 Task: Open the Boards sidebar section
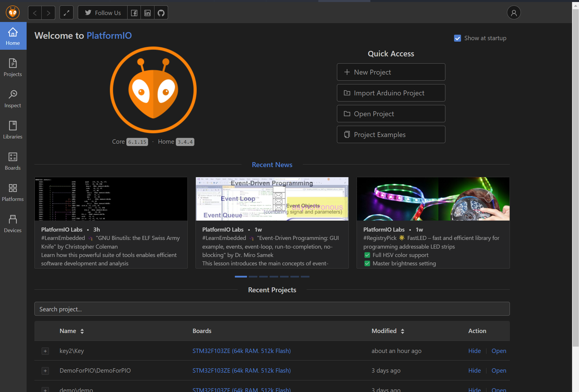click(13, 161)
